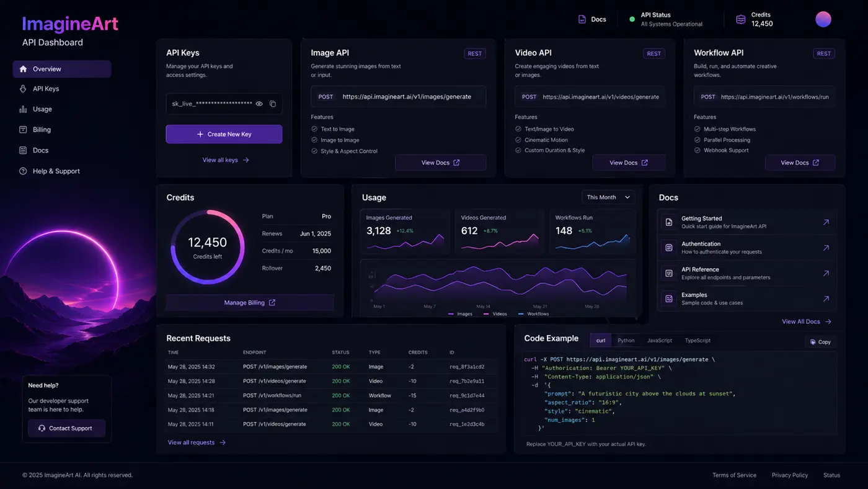The height and width of the screenshot is (489, 868).
Task: Select the Billing icon in the sidebar
Action: 23,130
